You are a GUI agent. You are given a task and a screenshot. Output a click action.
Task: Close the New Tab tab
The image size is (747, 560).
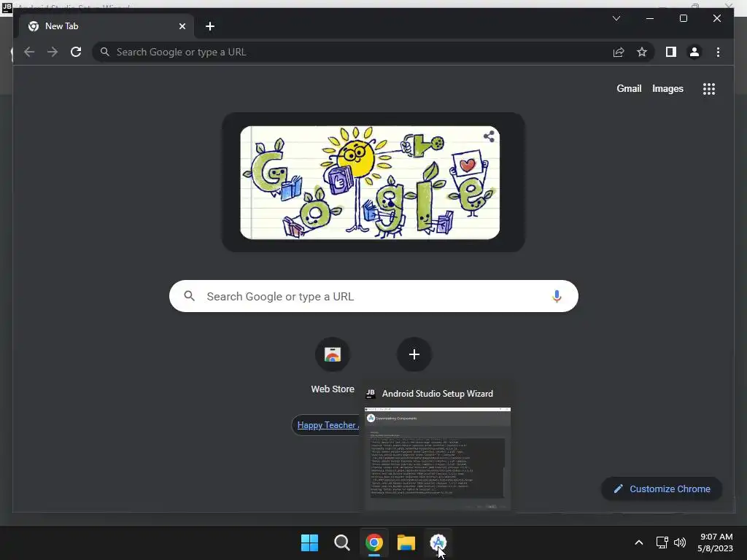[182, 26]
